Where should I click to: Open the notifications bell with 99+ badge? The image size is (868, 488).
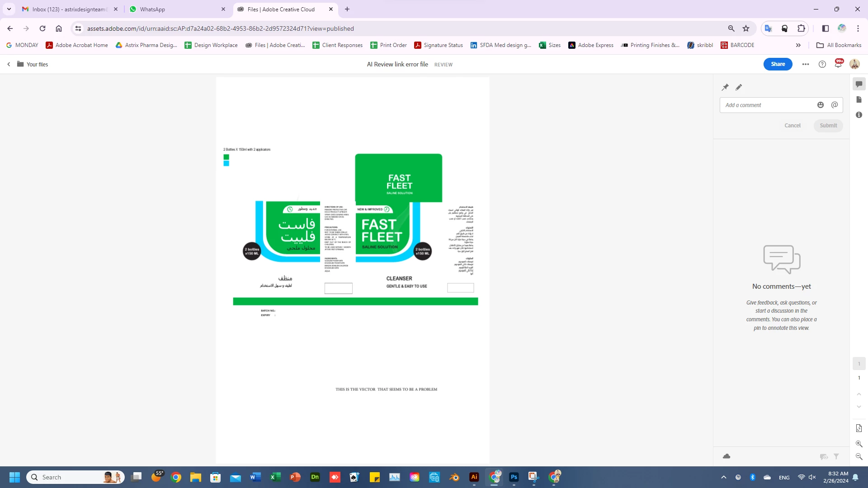tap(838, 64)
